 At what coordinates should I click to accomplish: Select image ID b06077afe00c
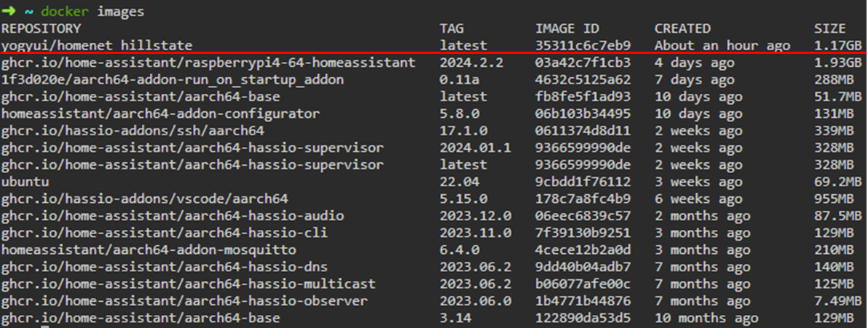(x=583, y=284)
